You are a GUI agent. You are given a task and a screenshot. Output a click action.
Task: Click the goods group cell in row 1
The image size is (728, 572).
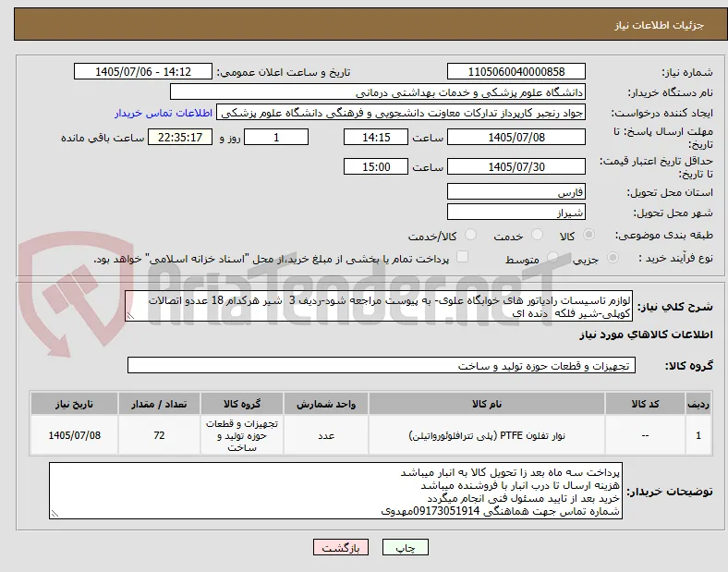(x=242, y=435)
